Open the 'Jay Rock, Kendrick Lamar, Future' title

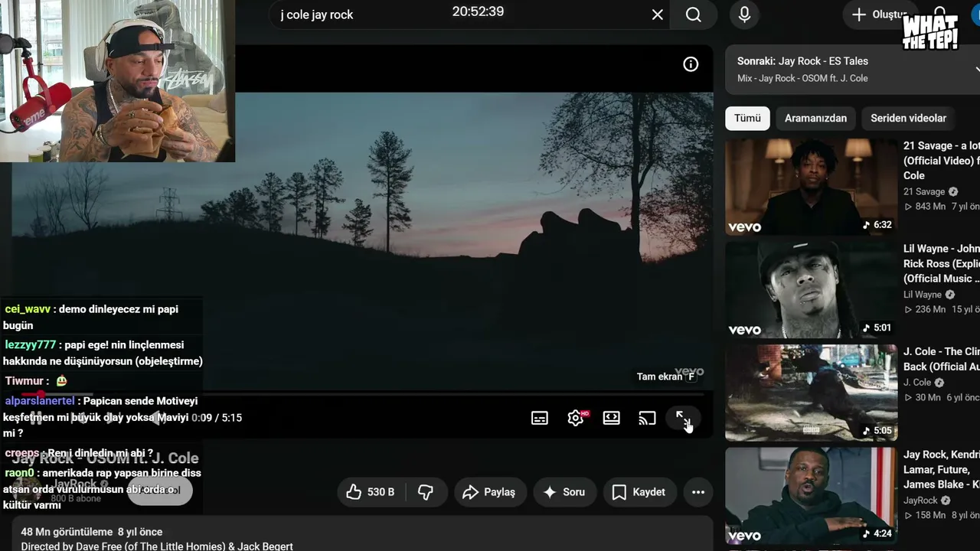tap(942, 470)
